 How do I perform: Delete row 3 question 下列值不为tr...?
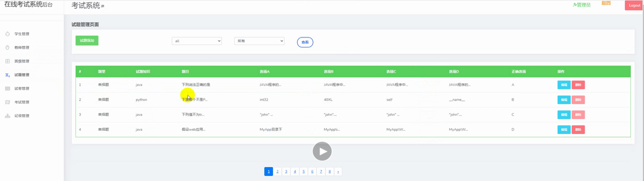point(578,115)
